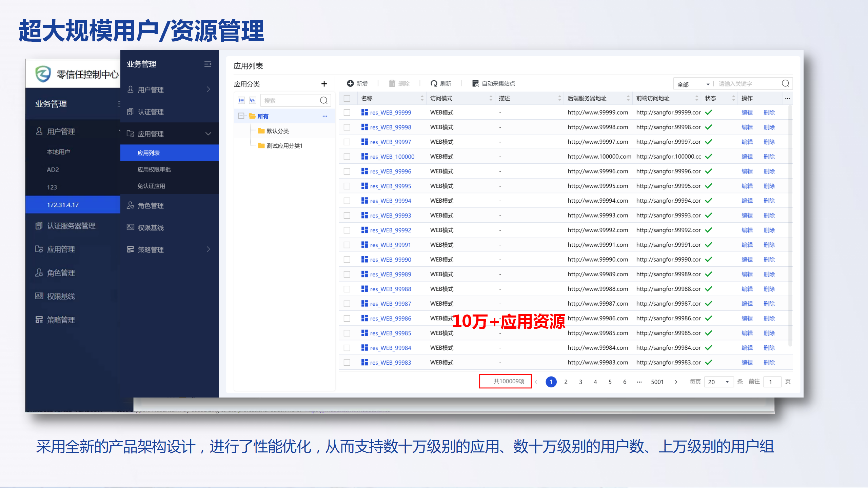Open the 全部 filter dropdown

(693, 84)
